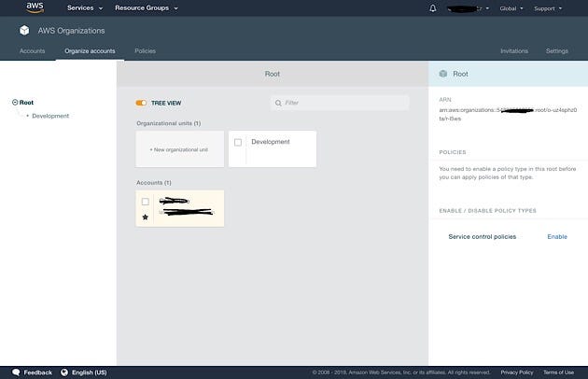Select Root in the tree

click(26, 102)
